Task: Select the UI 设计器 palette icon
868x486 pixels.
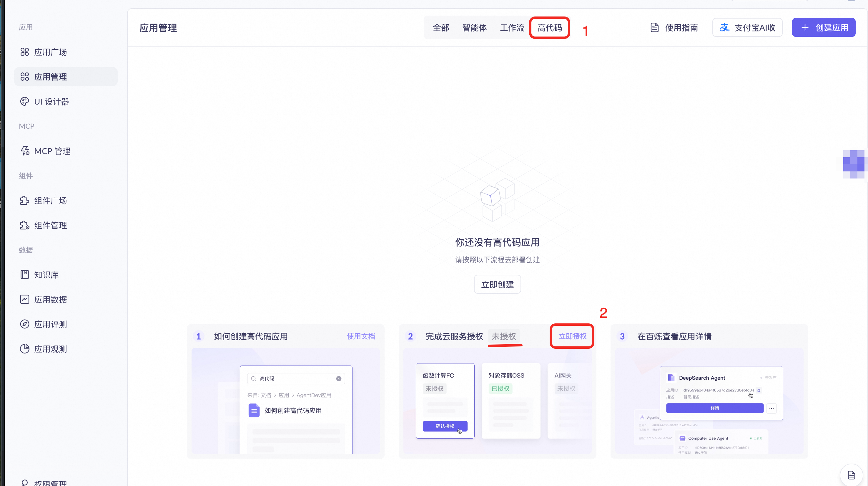Action: coord(25,102)
